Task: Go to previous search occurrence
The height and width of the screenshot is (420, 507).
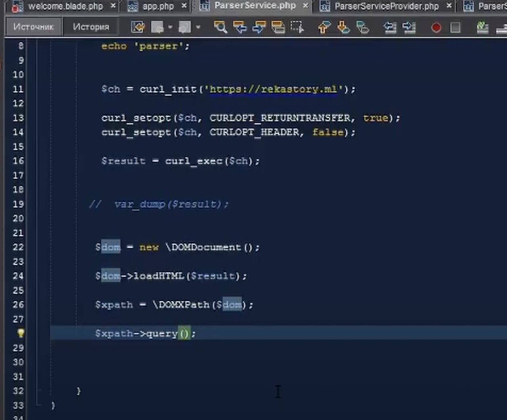Action: (x=240, y=27)
